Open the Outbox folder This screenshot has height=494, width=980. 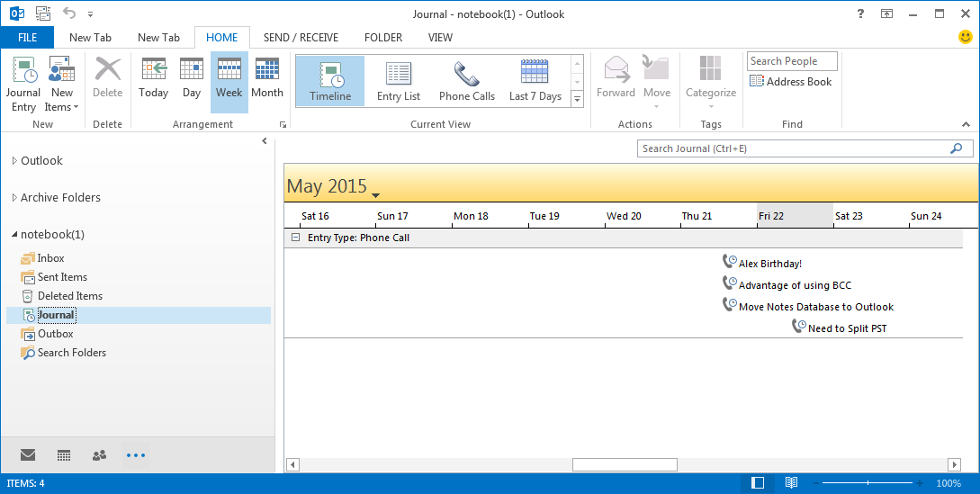(55, 334)
